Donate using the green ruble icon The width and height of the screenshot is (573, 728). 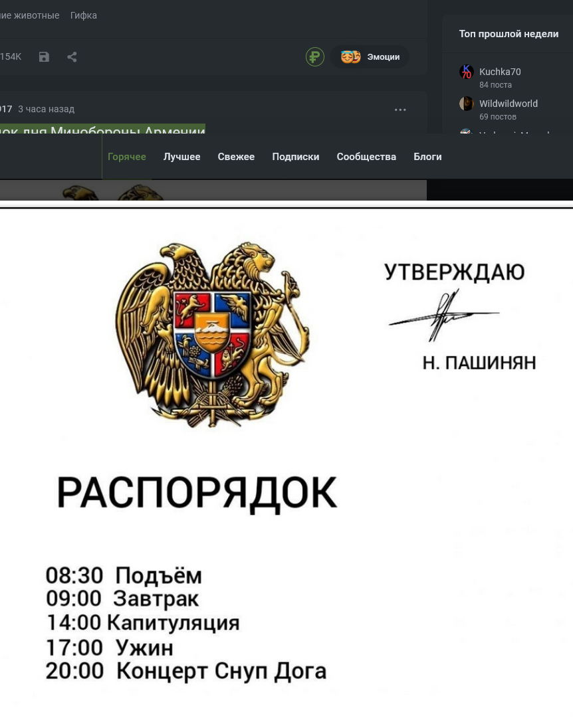tap(314, 56)
